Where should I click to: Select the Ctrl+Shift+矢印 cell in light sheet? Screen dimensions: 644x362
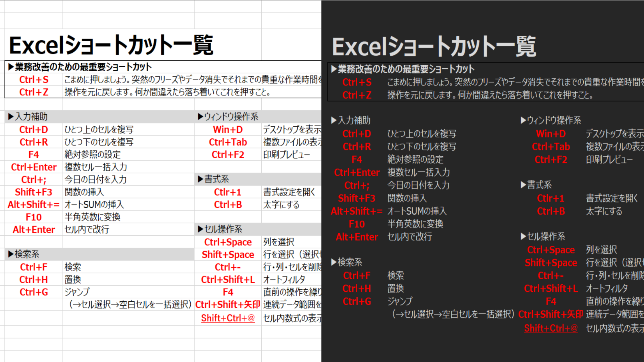point(228,305)
